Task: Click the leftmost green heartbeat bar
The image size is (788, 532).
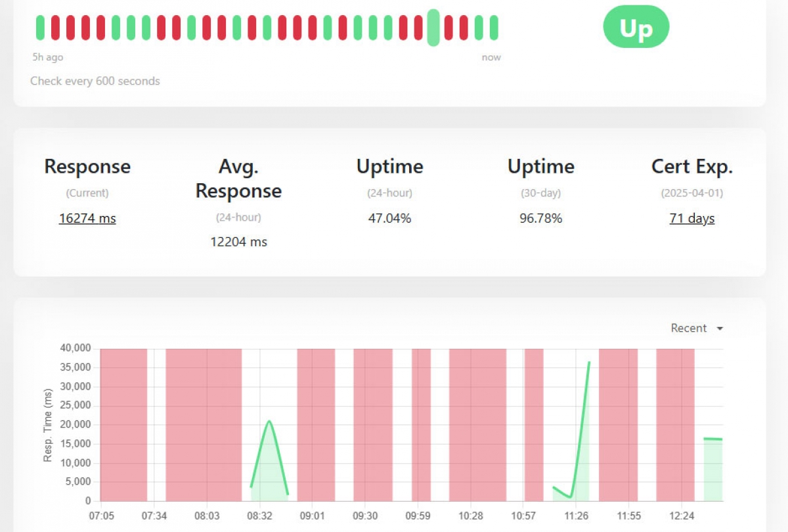Action: coord(40,28)
